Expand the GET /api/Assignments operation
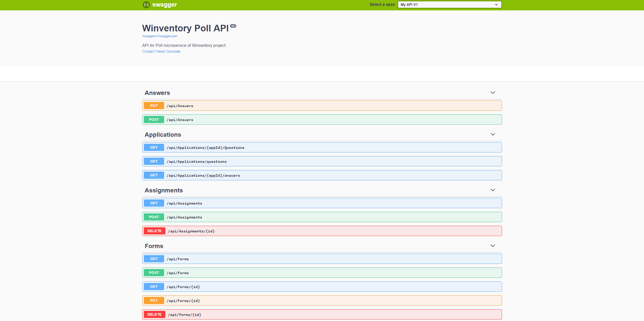The image size is (644, 321). pyautogui.click(x=322, y=203)
